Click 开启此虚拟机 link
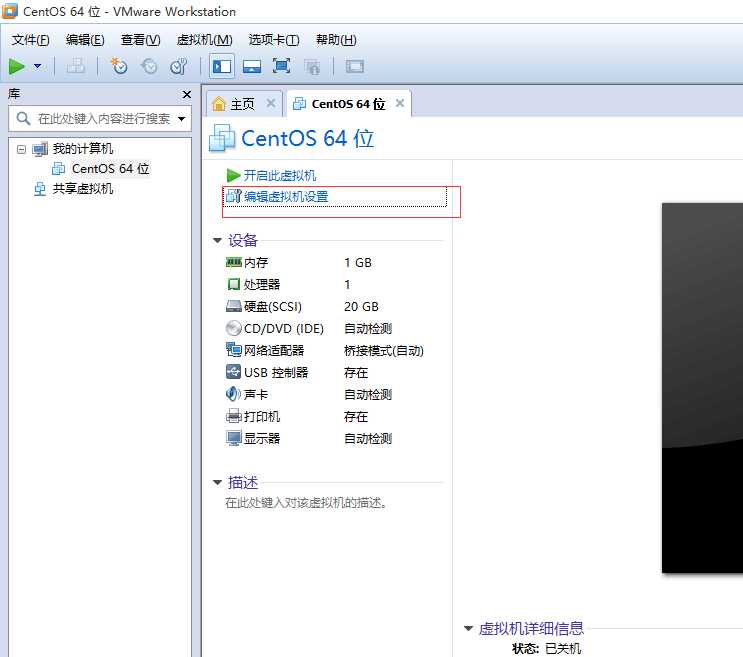743x657 pixels. [x=280, y=176]
